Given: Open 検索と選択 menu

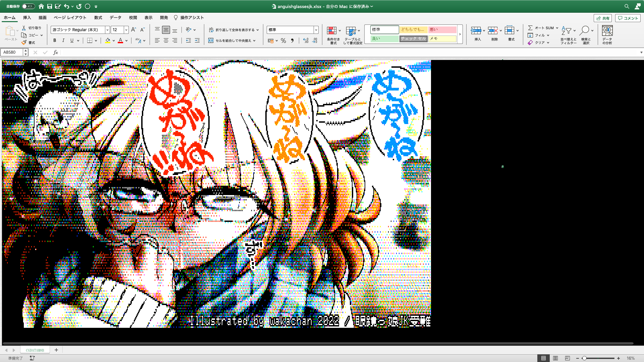Looking at the screenshot, I should tap(586, 35).
